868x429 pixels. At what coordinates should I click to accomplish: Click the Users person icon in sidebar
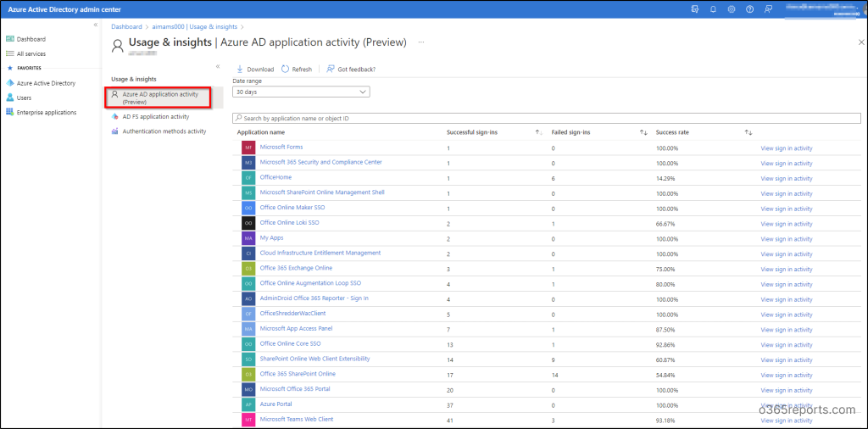pyautogui.click(x=9, y=97)
